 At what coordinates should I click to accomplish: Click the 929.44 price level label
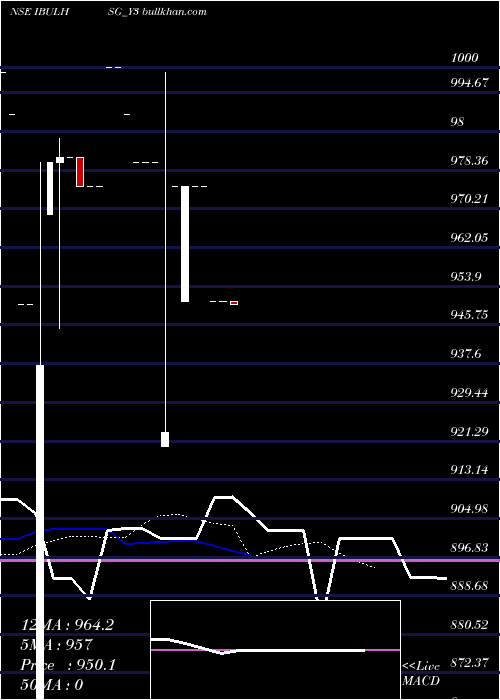(469, 393)
